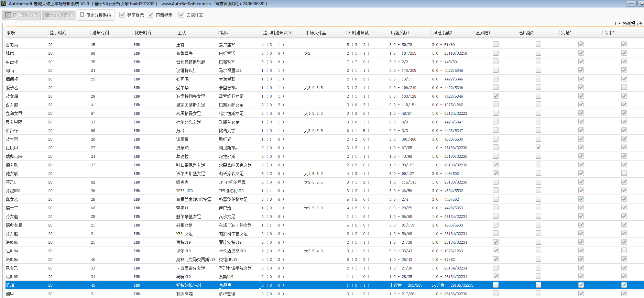Click the 云端连接中 cloud icon button
644x298 pixels.
[x=58, y=15]
